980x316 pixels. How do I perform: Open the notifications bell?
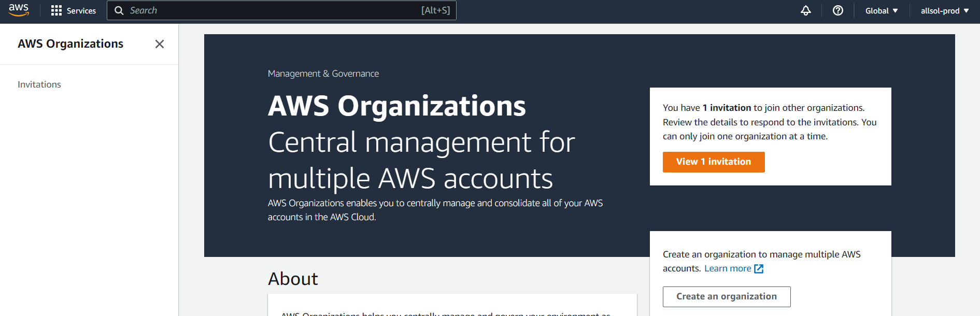[x=806, y=10]
